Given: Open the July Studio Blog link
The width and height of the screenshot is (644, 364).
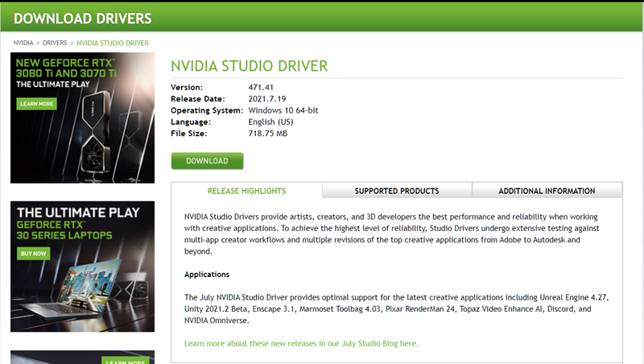Looking at the screenshot, I should coord(301,343).
